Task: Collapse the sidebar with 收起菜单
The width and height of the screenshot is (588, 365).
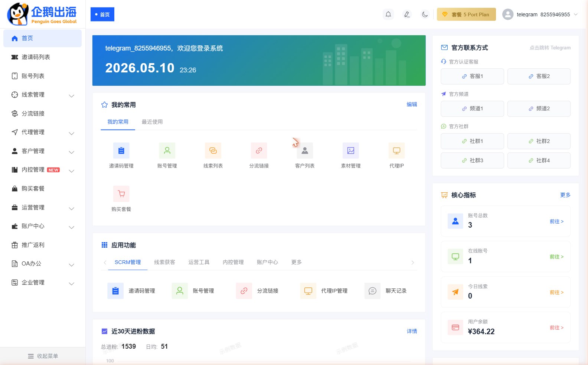Action: tap(43, 356)
